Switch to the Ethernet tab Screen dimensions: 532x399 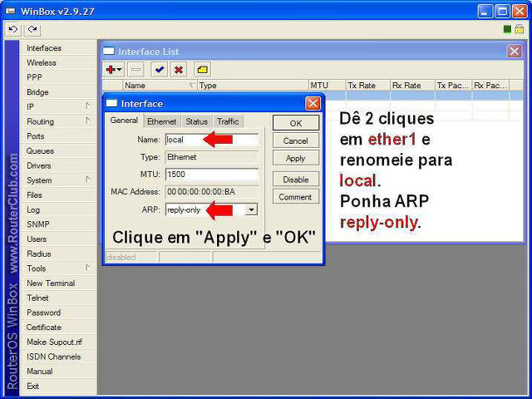tap(162, 121)
